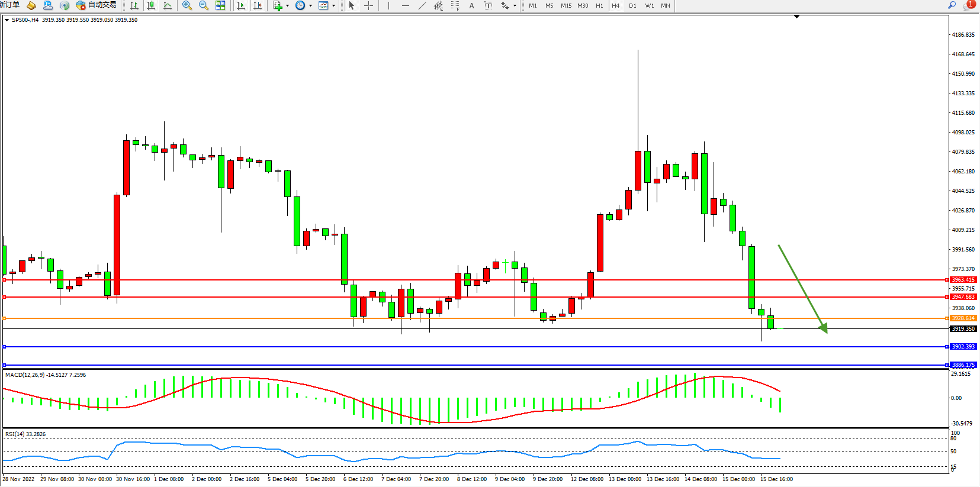Select the M15 timeframe button
Screen dimensions: 980x487
click(566, 5)
